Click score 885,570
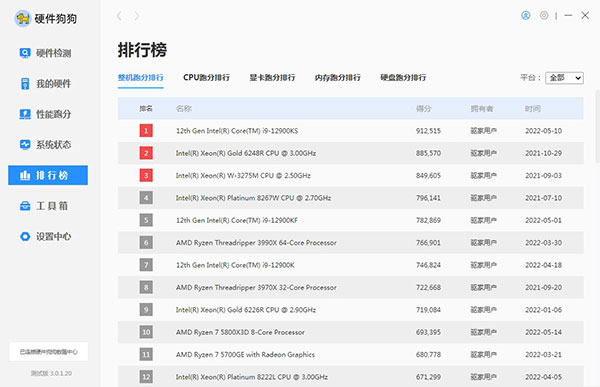The width and height of the screenshot is (600, 387). [428, 153]
